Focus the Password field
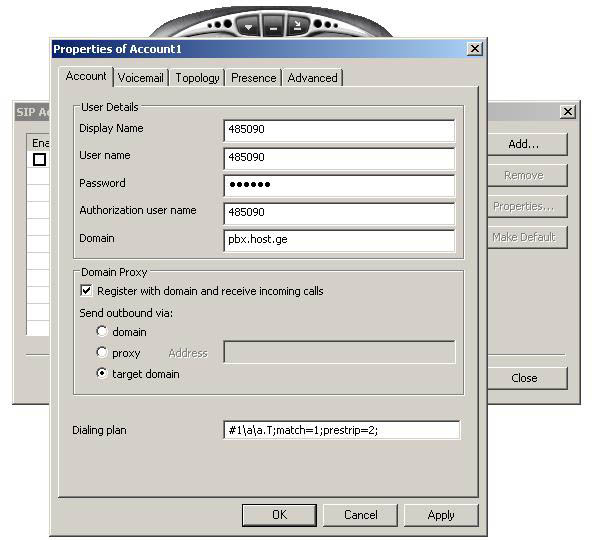 click(x=339, y=186)
